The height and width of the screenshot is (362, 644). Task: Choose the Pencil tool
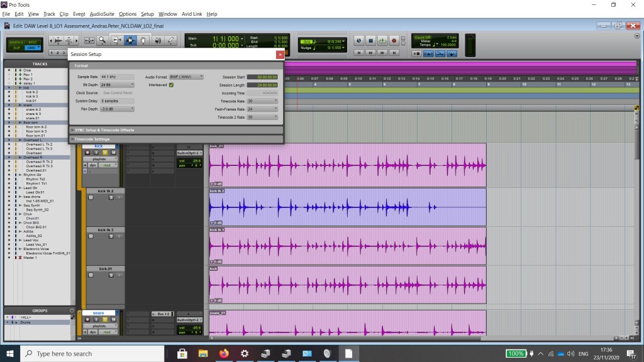click(170, 40)
